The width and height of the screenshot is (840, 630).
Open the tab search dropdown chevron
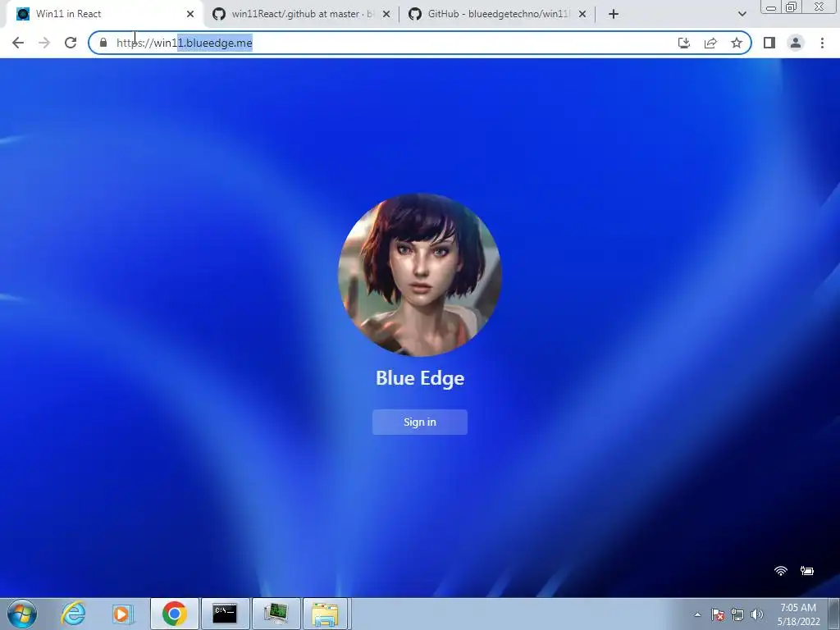click(742, 14)
